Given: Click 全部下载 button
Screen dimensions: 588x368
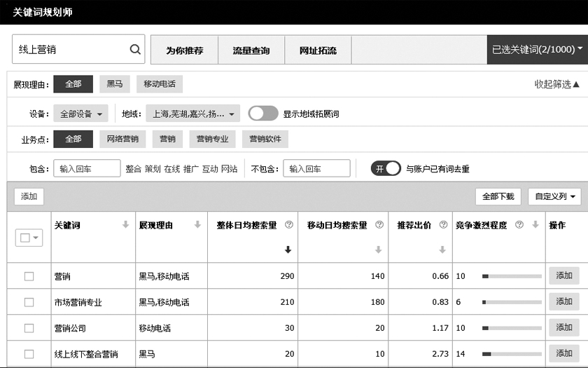Looking at the screenshot, I should click(498, 196).
